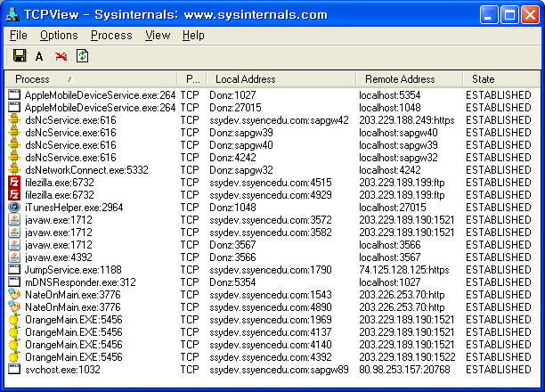Click dsNetworkConnect.exe:5332 process icon

(x=14, y=170)
